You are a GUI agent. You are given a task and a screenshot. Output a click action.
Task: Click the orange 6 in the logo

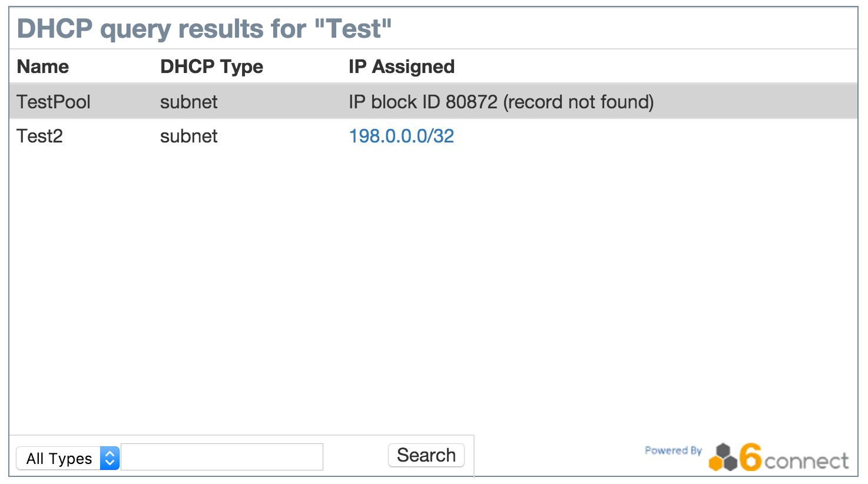[x=751, y=457]
